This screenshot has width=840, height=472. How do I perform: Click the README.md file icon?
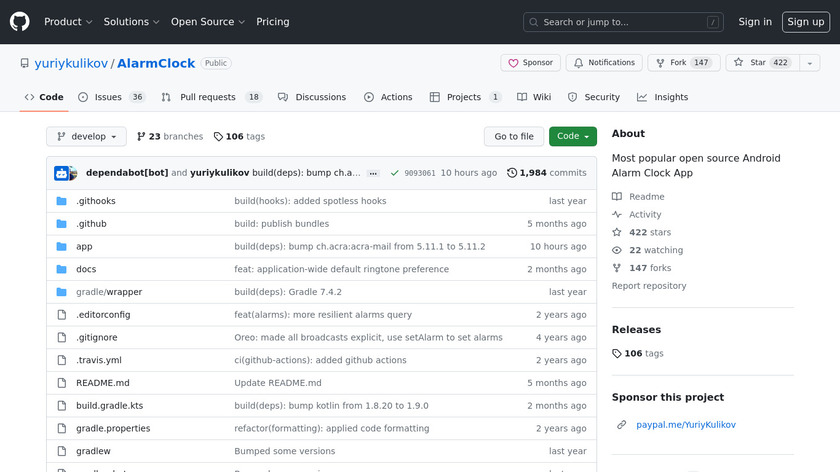(62, 383)
